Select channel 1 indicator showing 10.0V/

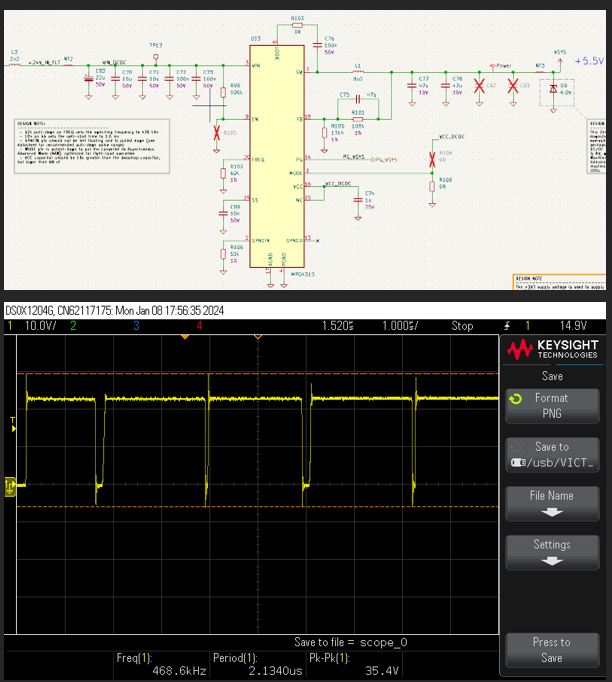click(x=33, y=326)
